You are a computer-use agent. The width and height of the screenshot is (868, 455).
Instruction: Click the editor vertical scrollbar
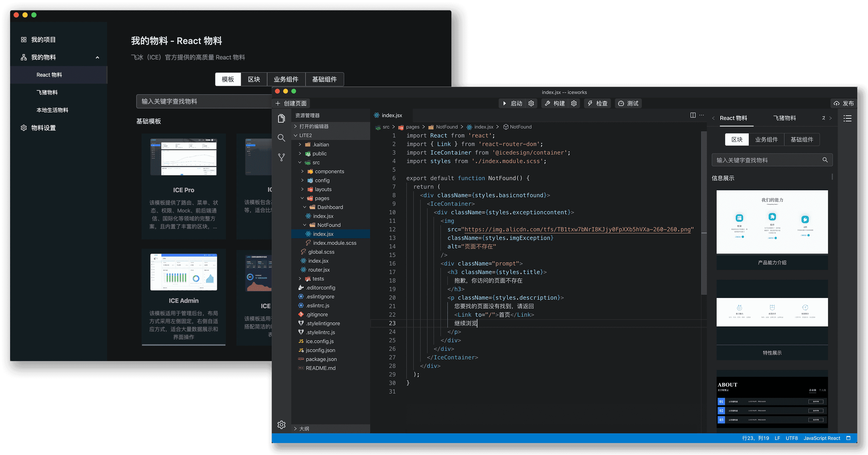704,212
